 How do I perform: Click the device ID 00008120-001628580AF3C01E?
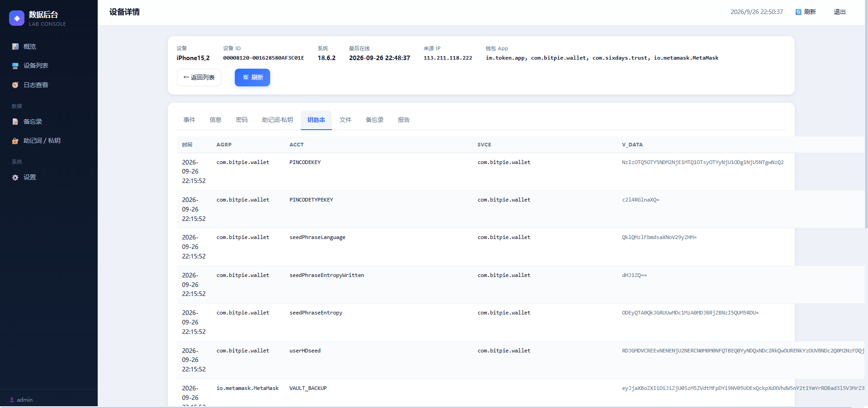(264, 58)
